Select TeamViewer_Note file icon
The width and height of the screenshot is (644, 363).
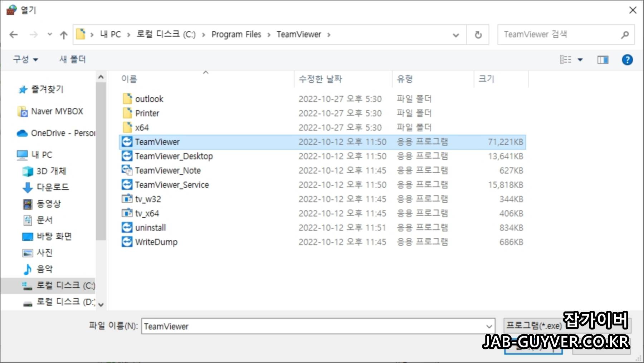point(127,170)
